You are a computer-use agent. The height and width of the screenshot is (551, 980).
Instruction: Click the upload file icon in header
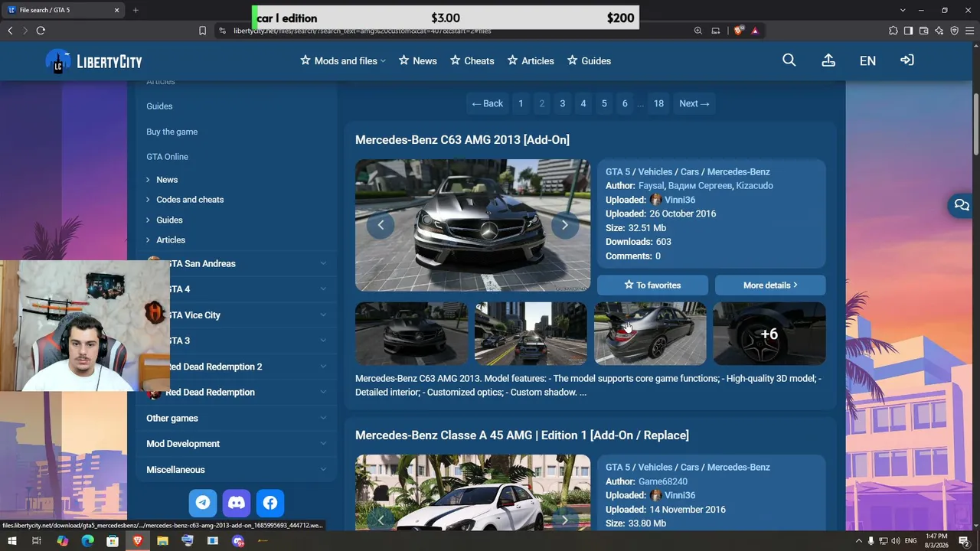click(x=828, y=60)
